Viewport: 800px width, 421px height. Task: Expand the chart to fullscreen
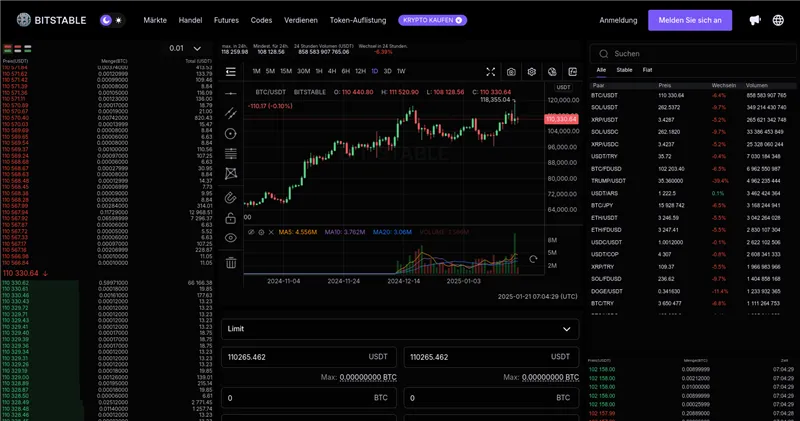[490, 72]
